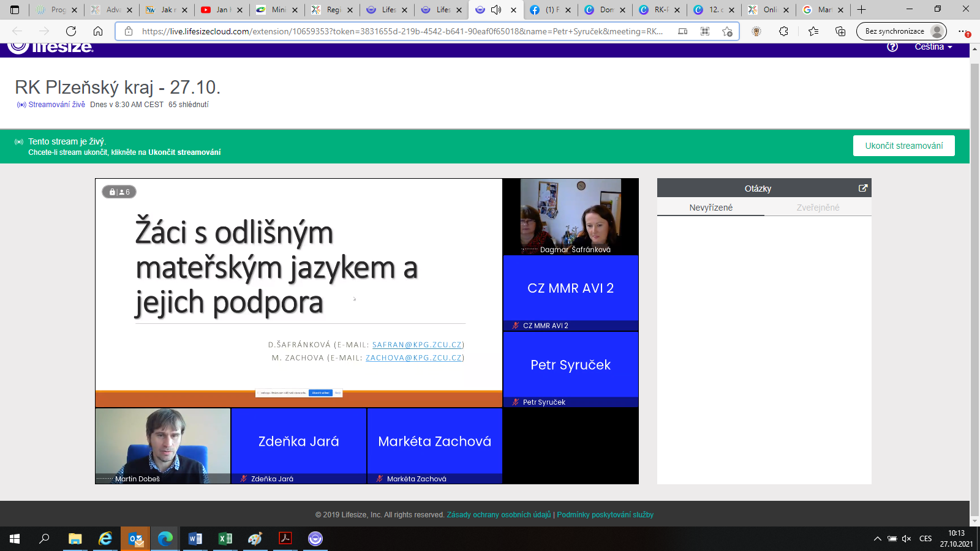Launch Excel from the taskbar
Screen dimensions: 980x551
(x=225, y=539)
